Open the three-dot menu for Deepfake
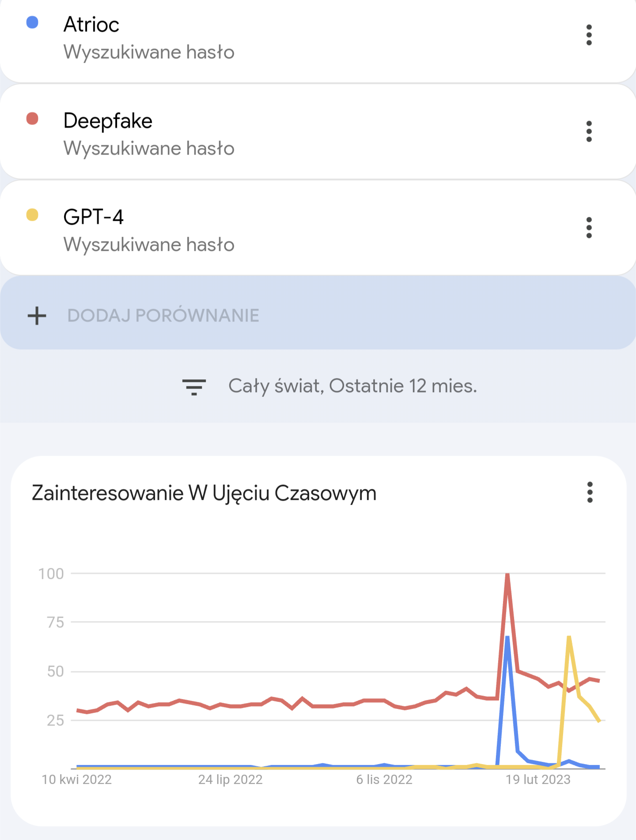Screen dimensions: 636x840 pyautogui.click(x=589, y=132)
